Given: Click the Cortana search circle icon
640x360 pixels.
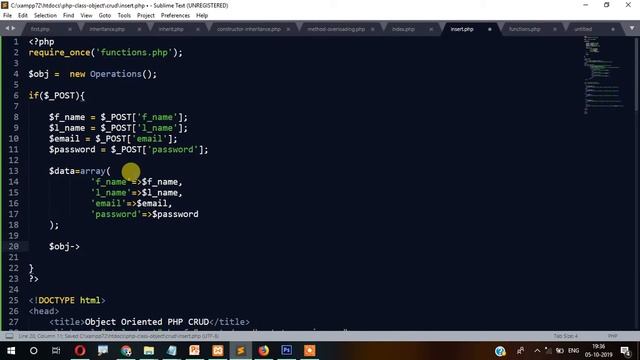Looking at the screenshot, I should pyautogui.click(x=34, y=351).
